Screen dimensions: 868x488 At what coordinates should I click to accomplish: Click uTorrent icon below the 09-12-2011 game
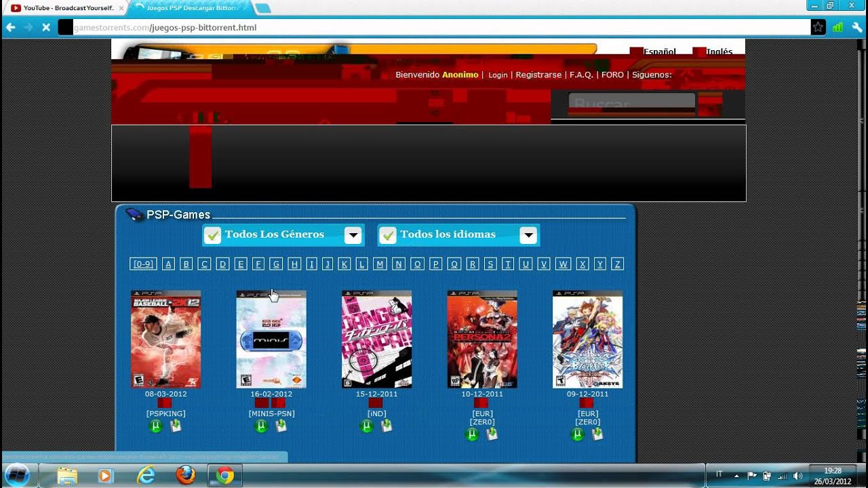pos(578,434)
